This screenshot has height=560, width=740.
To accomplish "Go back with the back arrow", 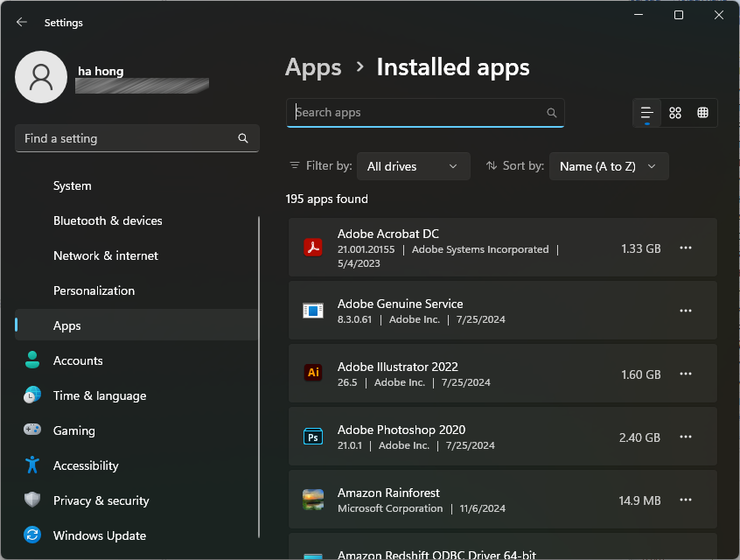I will coord(22,23).
